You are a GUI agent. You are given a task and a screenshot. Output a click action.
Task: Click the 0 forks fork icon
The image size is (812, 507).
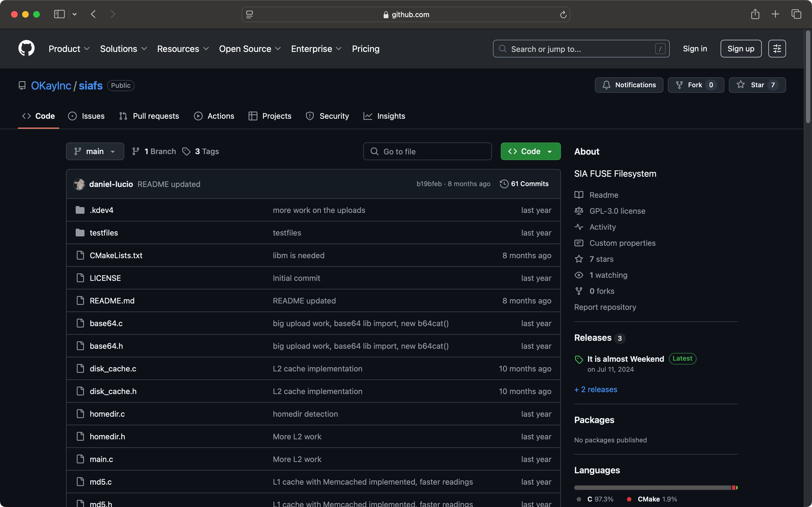[579, 291]
